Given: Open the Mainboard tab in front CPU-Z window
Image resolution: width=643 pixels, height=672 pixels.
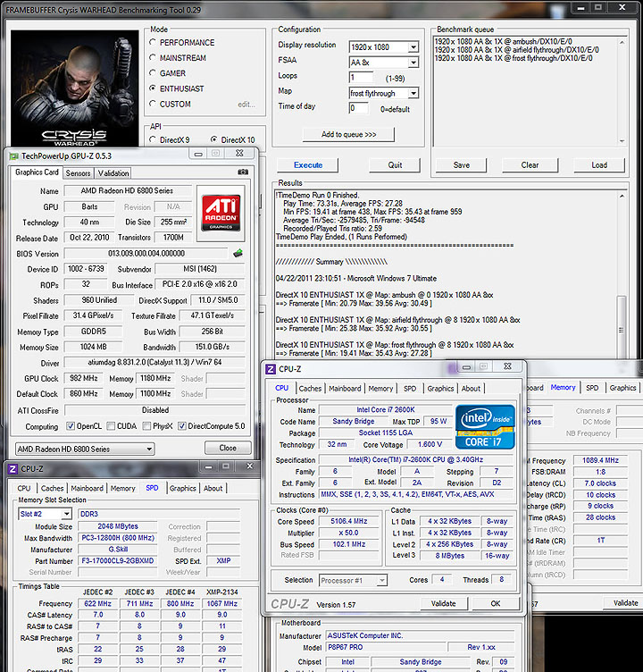Looking at the screenshot, I should (345, 389).
